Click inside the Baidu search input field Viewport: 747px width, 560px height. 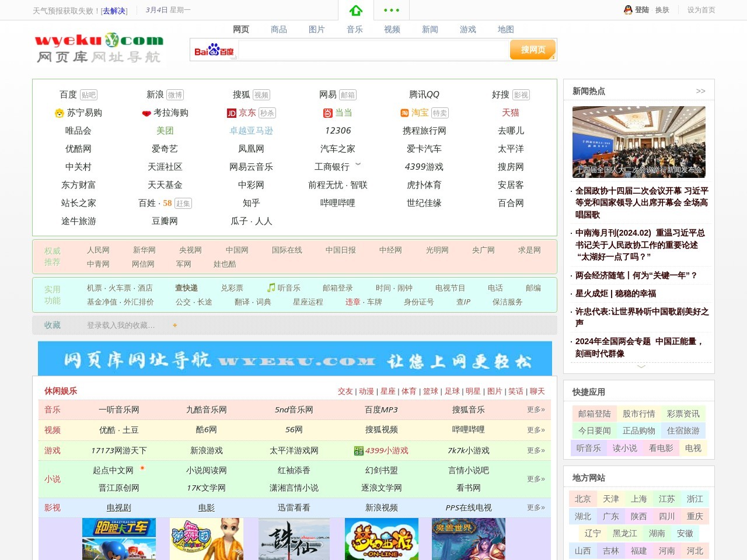pos(373,50)
